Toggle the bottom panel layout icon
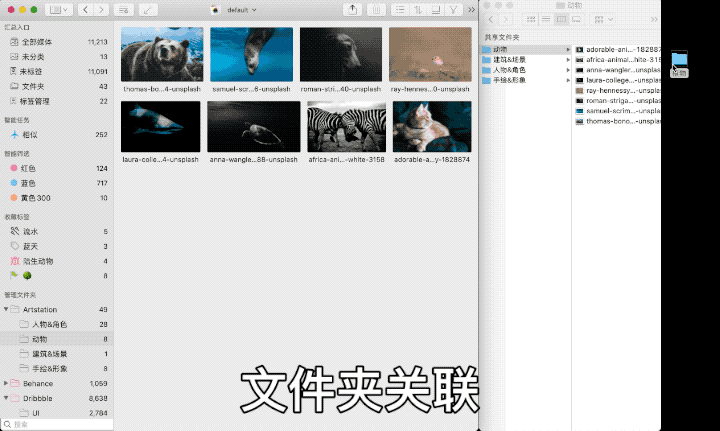Viewport: 720px width, 431px height. (436, 10)
